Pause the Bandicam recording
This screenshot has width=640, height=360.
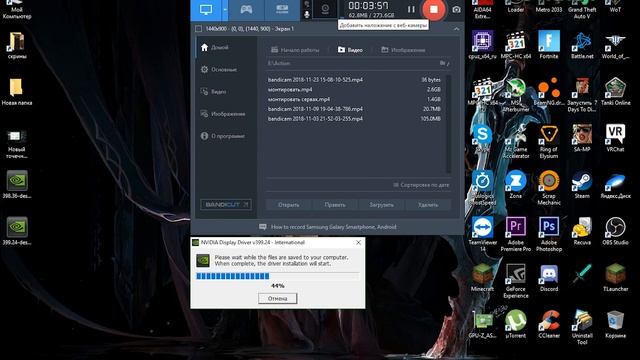click(411, 9)
